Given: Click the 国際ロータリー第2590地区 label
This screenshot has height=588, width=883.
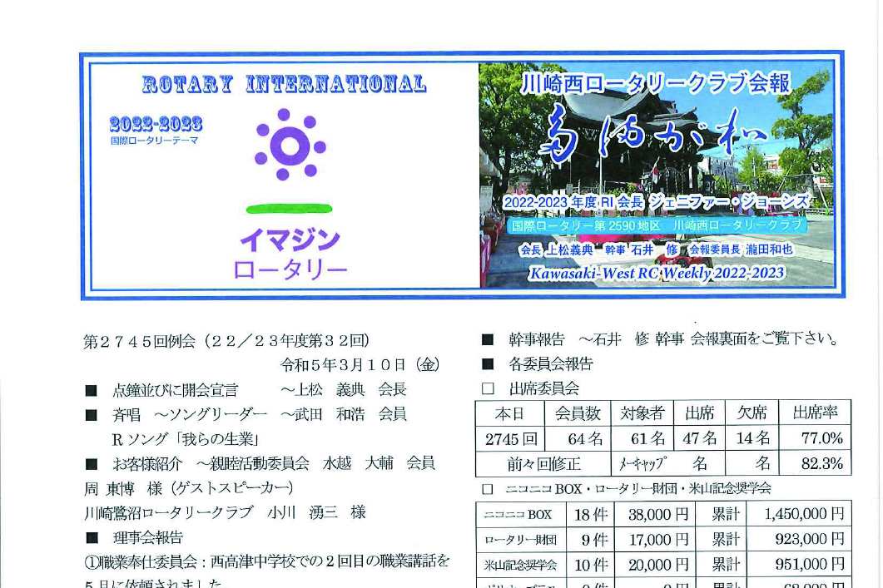Looking at the screenshot, I should coord(586,225).
